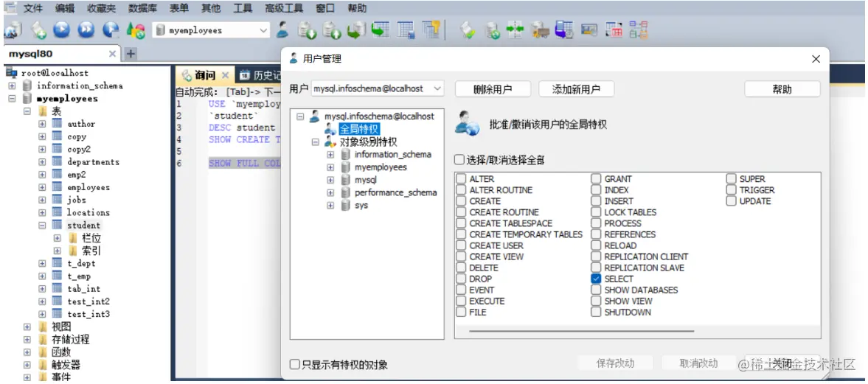Click the table icon with green arrow

tap(381, 30)
